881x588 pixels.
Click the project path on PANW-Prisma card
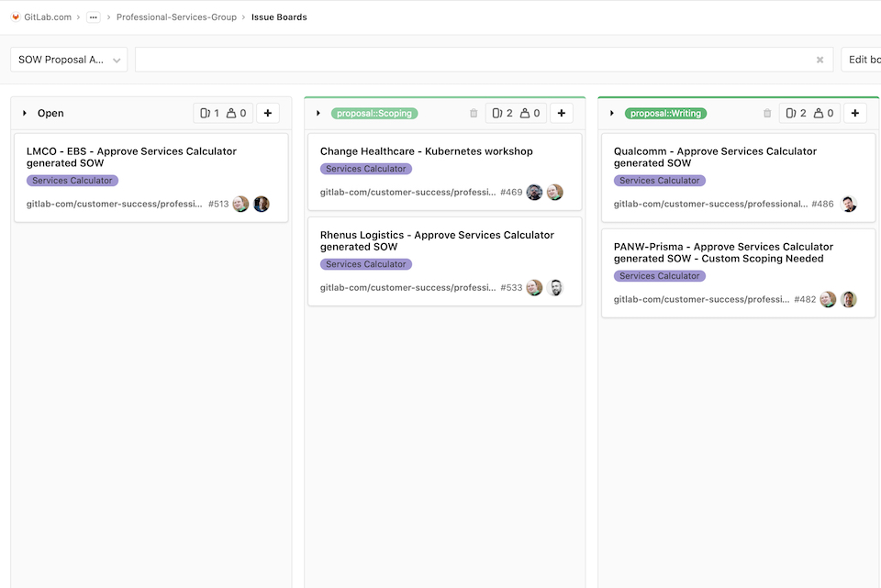point(702,299)
